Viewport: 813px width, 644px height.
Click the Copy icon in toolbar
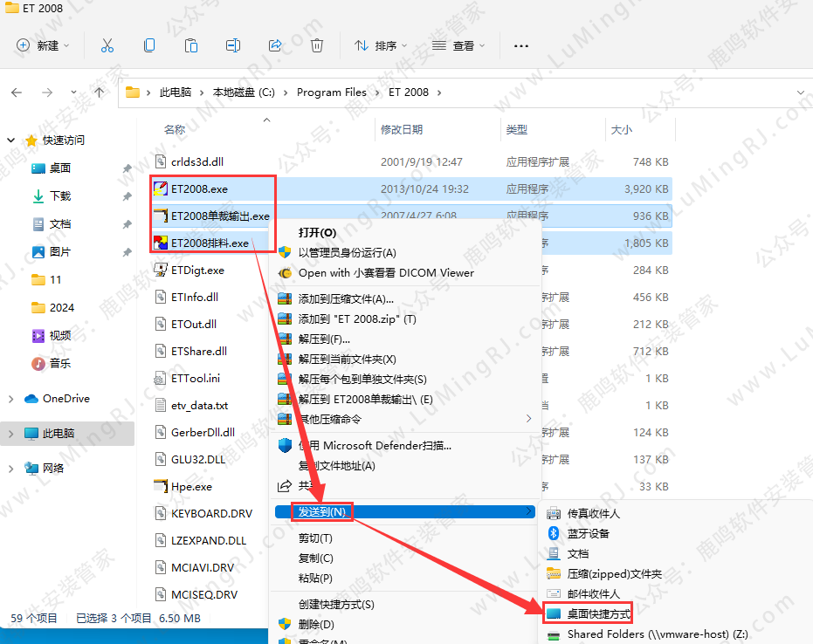tap(149, 45)
